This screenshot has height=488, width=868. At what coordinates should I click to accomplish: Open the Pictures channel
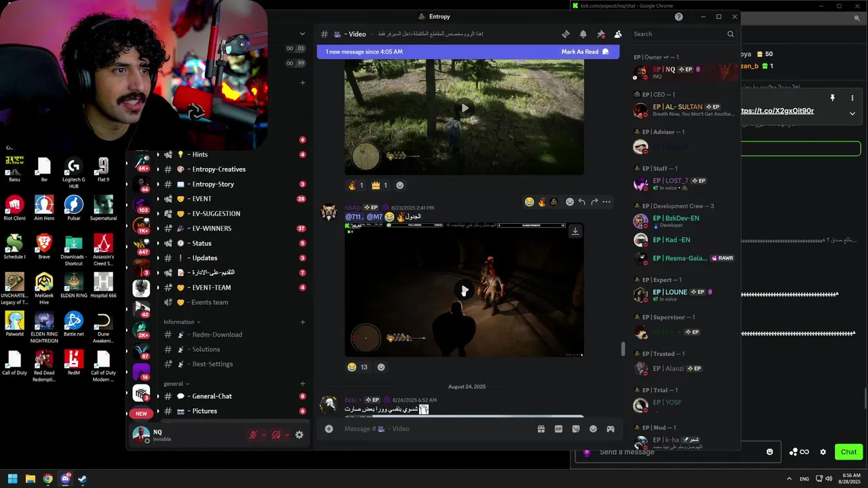coord(234,411)
